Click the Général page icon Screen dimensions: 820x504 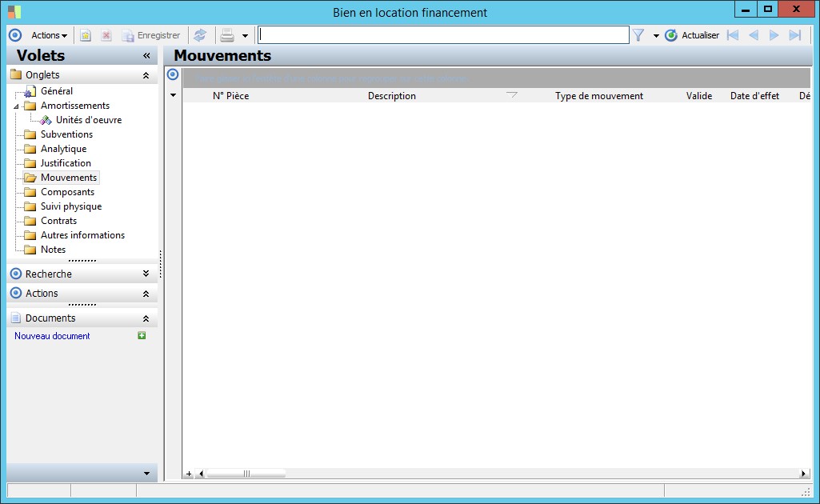pyautogui.click(x=30, y=92)
